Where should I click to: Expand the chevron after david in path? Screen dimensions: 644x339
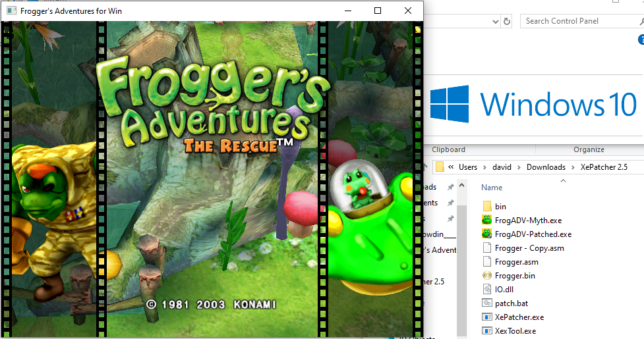tap(519, 167)
